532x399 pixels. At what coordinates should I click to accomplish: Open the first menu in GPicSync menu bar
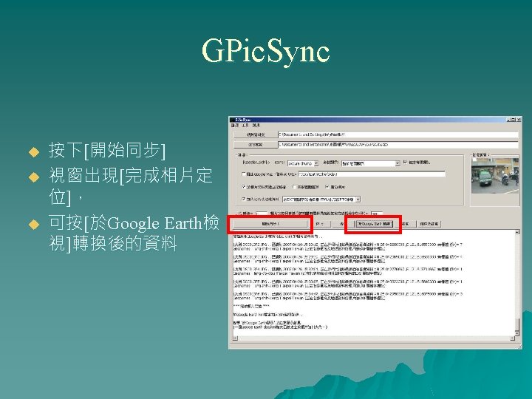coord(234,125)
